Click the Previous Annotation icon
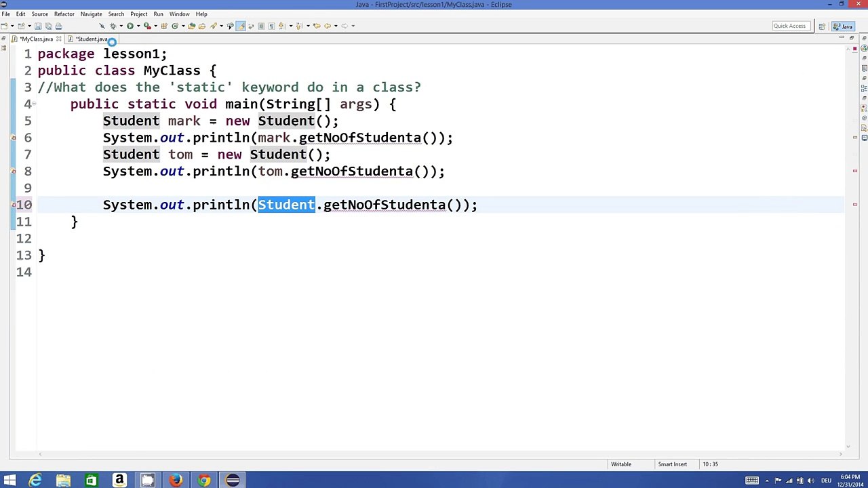This screenshot has height=488, width=868. 298,26
